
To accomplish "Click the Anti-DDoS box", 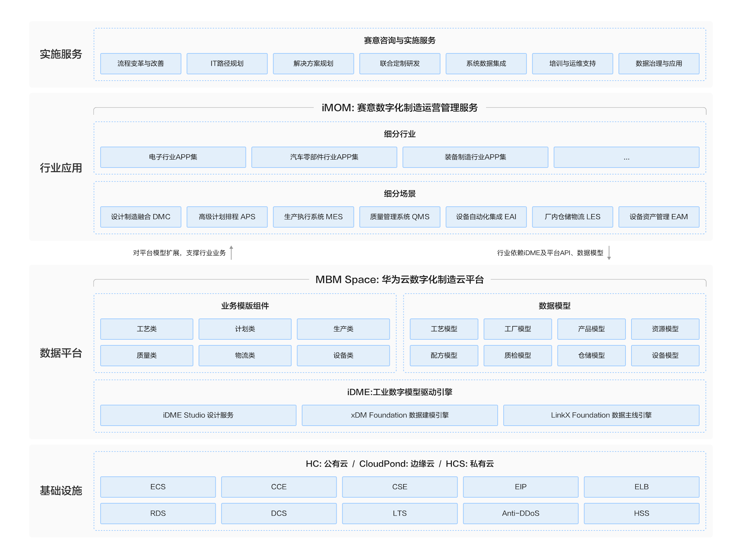I will 521,513.
